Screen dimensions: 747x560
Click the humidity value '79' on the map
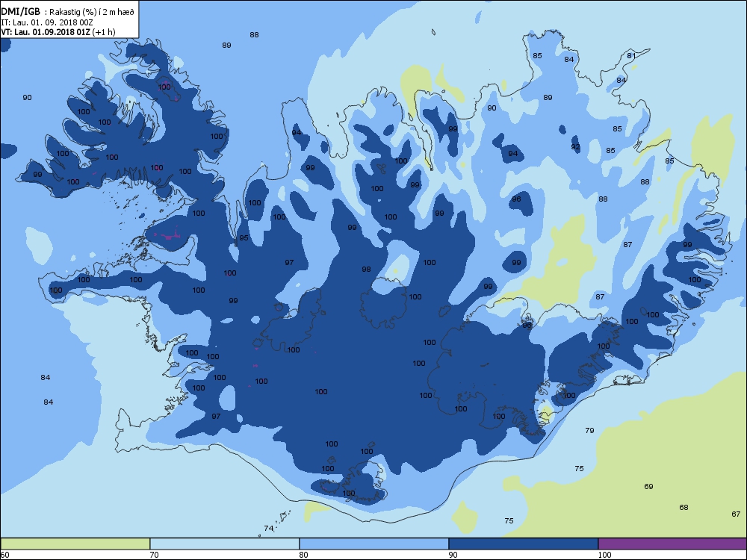[589, 430]
